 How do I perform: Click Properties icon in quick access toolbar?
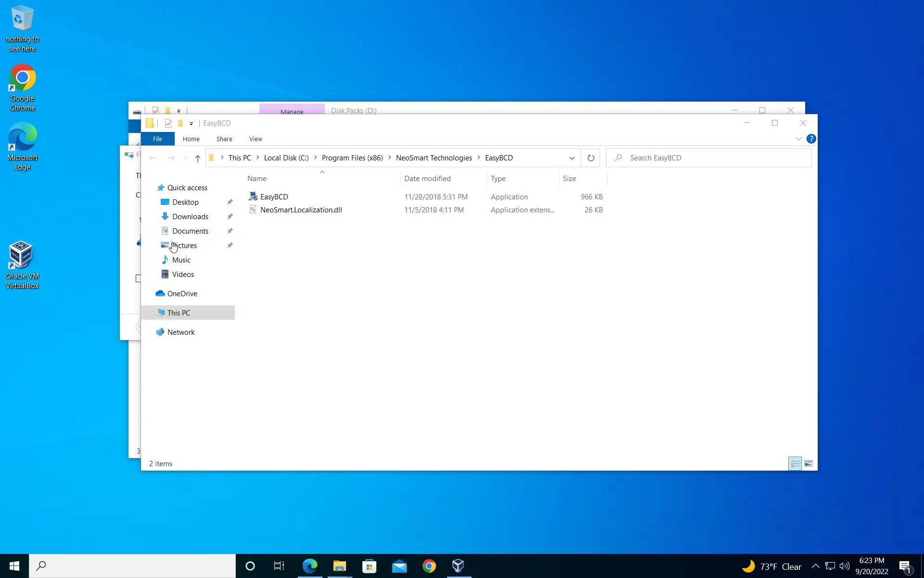pos(168,123)
